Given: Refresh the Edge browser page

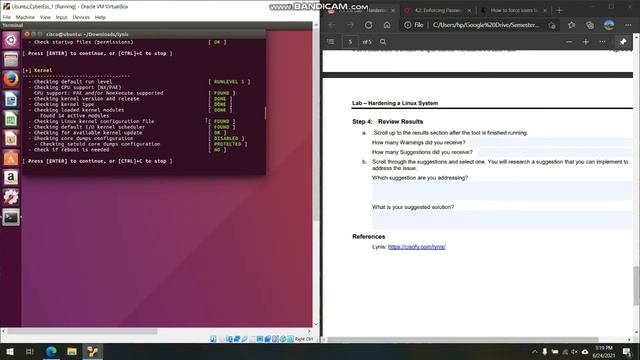Looking at the screenshot, I should click(369, 25).
